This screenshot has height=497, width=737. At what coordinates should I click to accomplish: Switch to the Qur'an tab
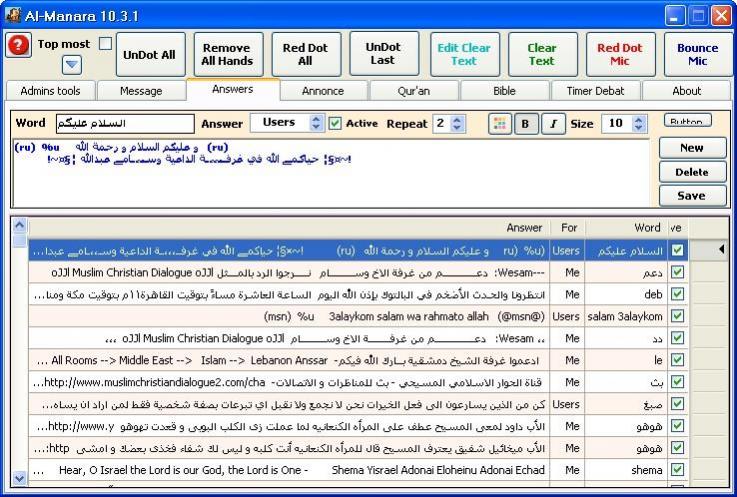pyautogui.click(x=414, y=91)
